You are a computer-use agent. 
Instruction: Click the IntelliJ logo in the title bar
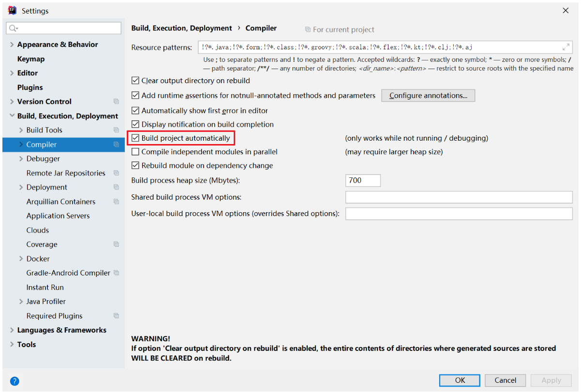point(13,10)
